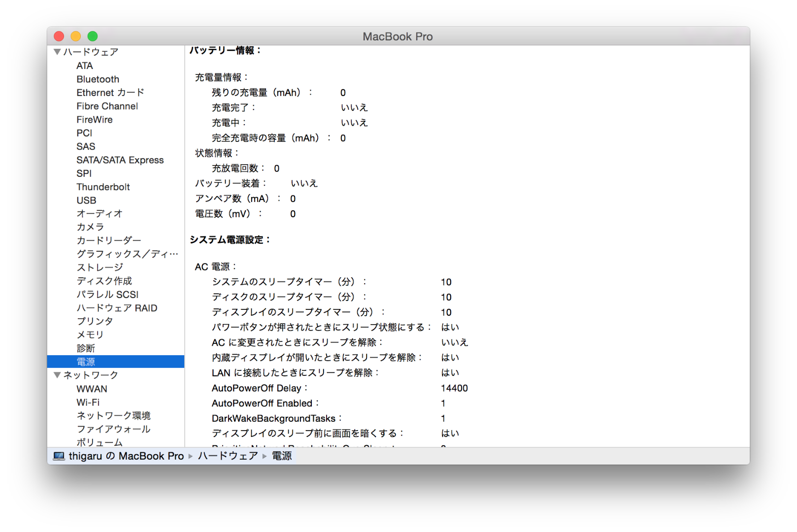Click the ディスクのスリープタイマー (分) label

click(x=290, y=297)
